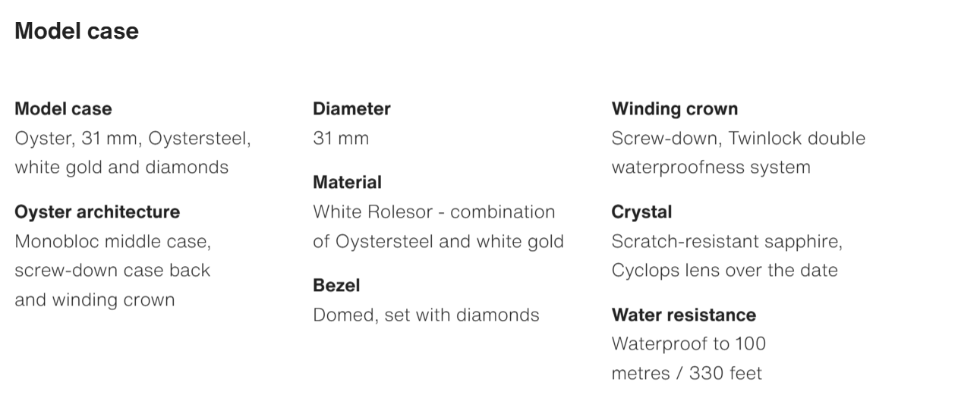Image resolution: width=980 pixels, height=395 pixels.
Task: Click the 'Screw-down, Twinlock double' text line
Action: pyautogui.click(x=738, y=138)
